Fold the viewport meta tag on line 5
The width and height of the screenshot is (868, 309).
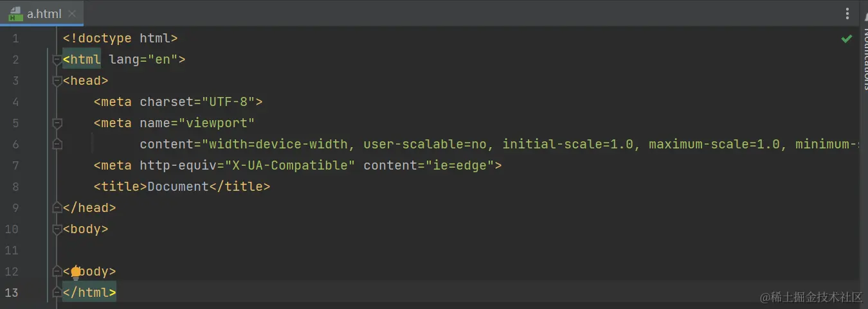[57, 123]
